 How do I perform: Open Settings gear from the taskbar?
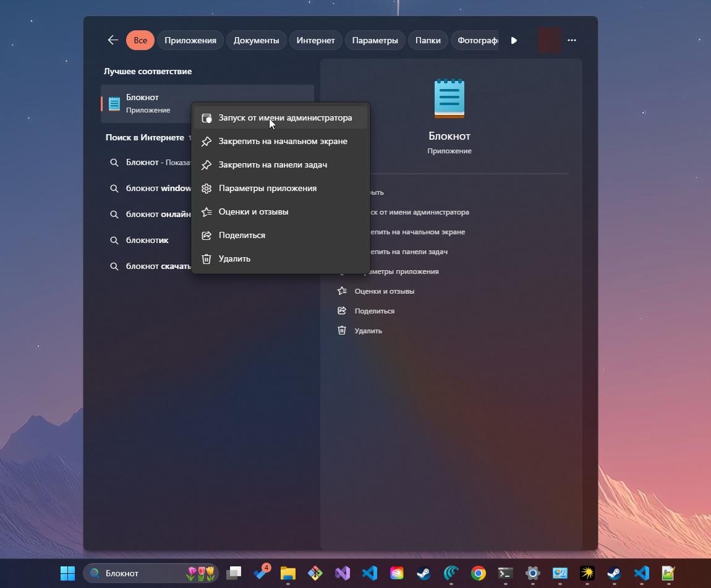[532, 573]
